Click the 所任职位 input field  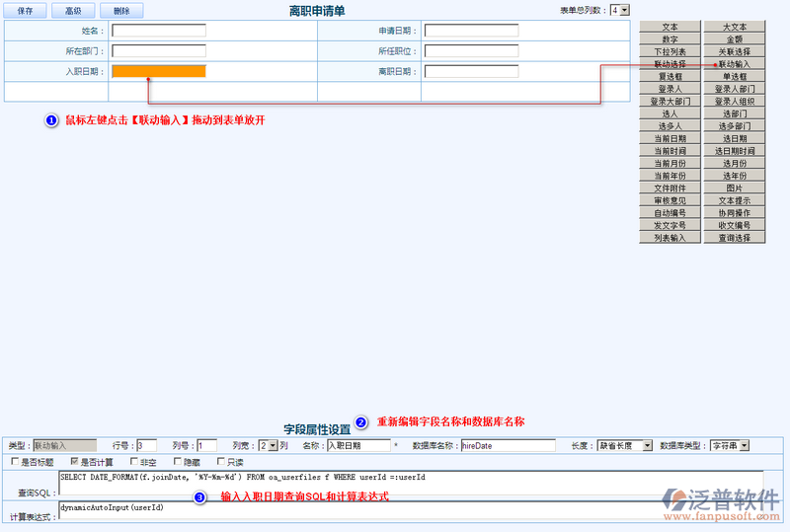point(472,51)
